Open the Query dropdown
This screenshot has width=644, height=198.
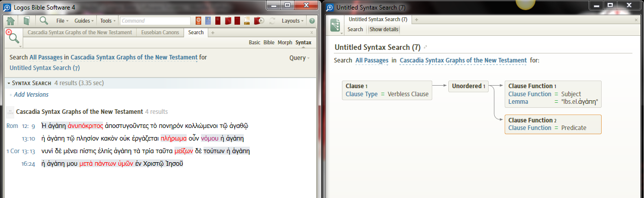pyautogui.click(x=299, y=58)
